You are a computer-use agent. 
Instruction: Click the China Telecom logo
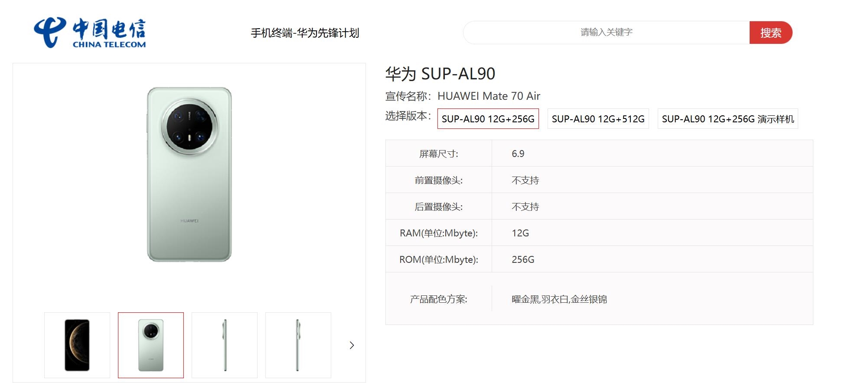[x=90, y=33]
